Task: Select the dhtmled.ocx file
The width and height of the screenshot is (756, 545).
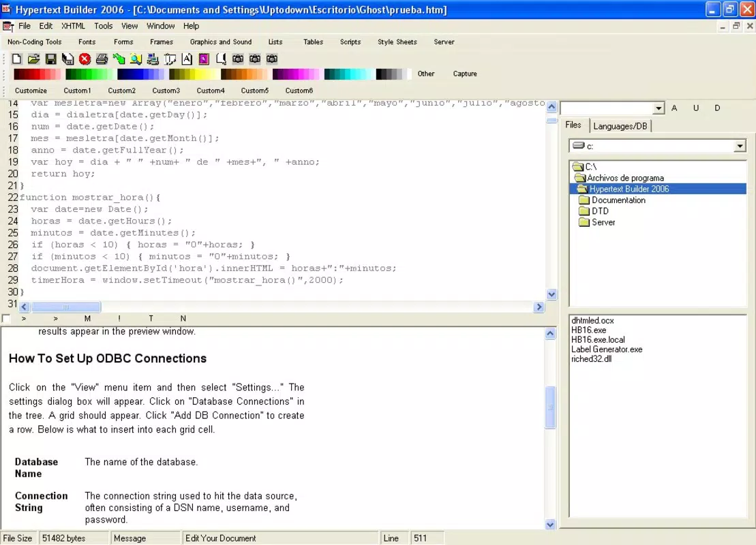Action: [592, 320]
